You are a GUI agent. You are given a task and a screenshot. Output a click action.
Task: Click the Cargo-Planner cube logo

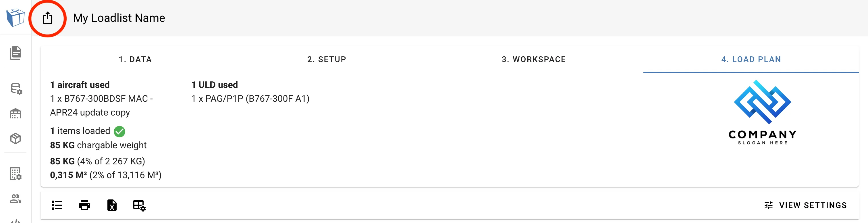tap(15, 17)
